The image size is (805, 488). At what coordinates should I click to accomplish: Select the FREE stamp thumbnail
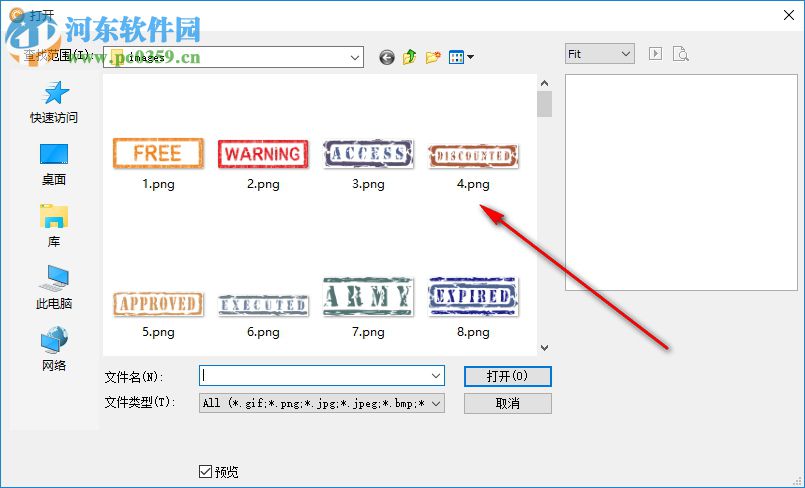(158, 153)
